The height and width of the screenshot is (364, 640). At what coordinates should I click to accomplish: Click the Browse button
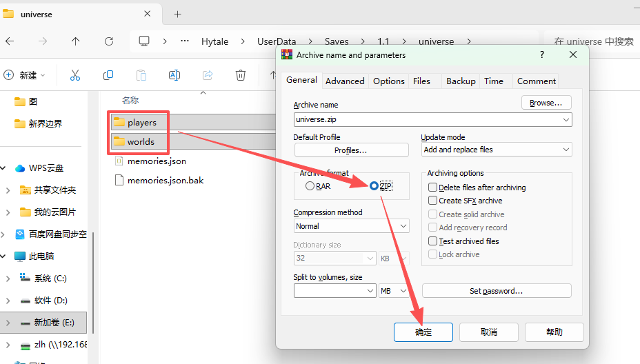click(546, 103)
